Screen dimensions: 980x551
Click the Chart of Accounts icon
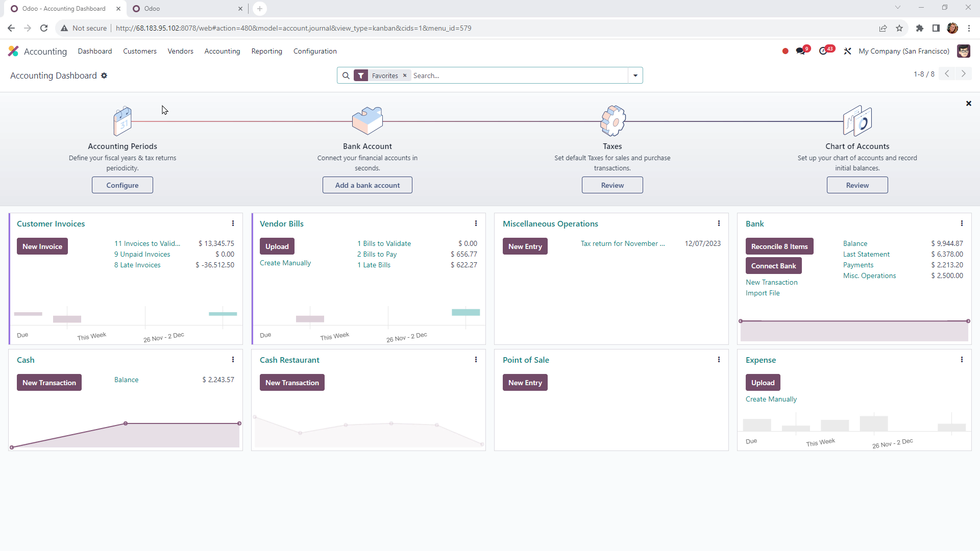(x=857, y=121)
